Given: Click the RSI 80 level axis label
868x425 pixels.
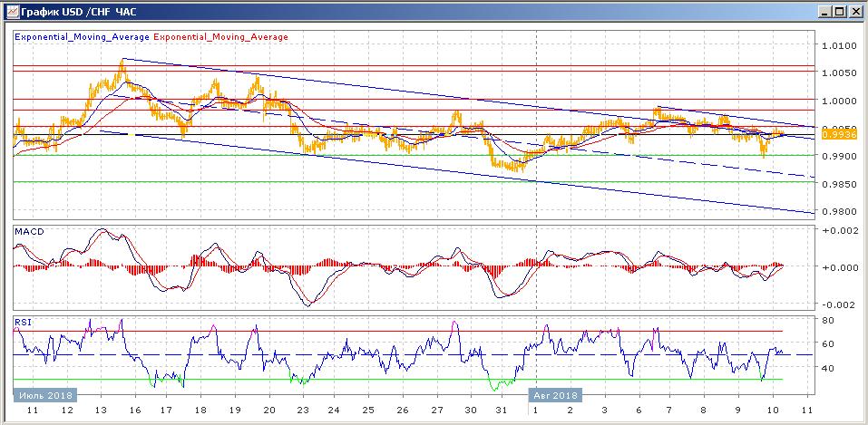Looking at the screenshot, I should click(828, 320).
